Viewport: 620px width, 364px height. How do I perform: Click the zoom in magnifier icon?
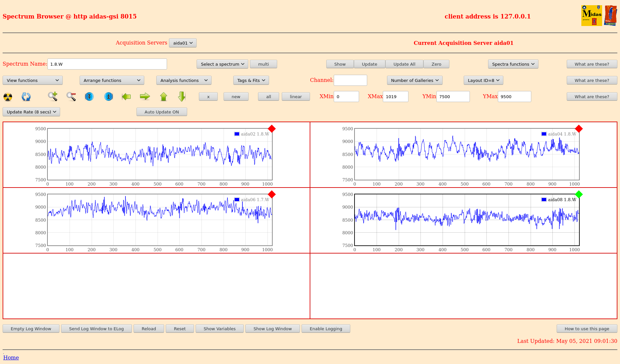53,97
